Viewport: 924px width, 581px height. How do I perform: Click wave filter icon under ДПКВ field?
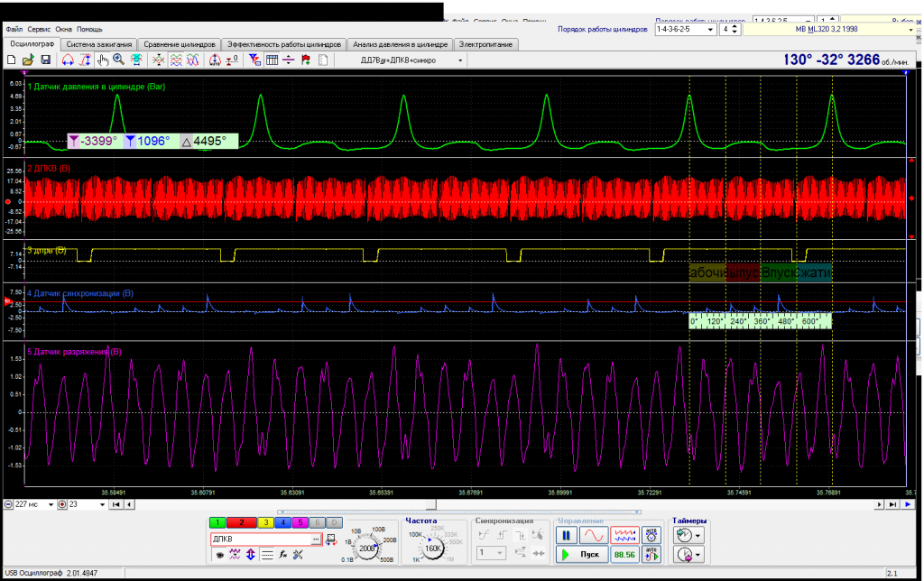(x=235, y=555)
